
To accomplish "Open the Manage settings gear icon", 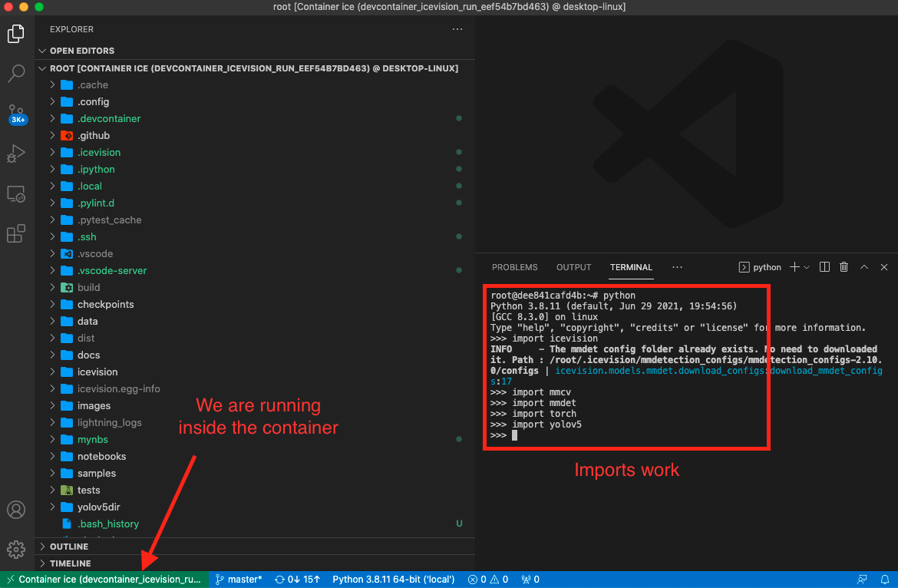I will click(16, 549).
